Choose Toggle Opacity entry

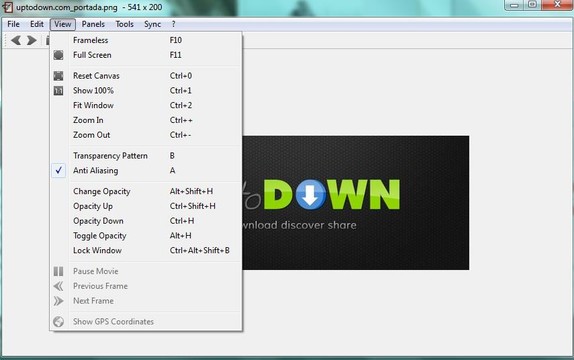146,235
